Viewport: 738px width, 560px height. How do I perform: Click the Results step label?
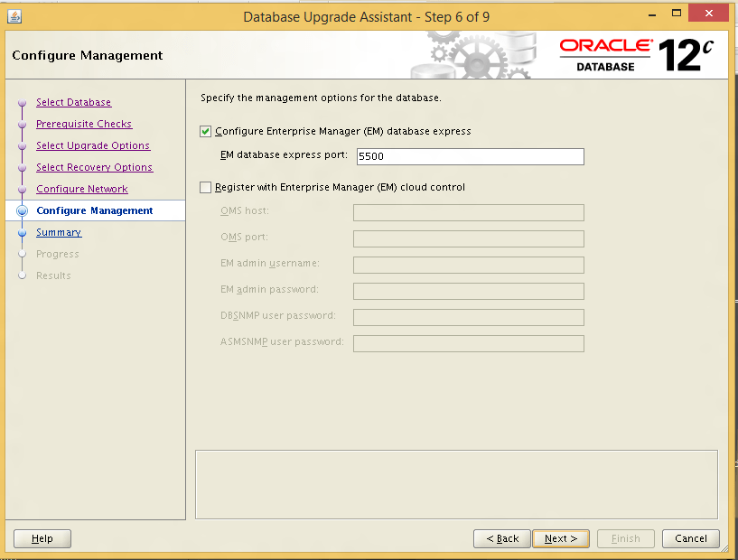coord(53,275)
